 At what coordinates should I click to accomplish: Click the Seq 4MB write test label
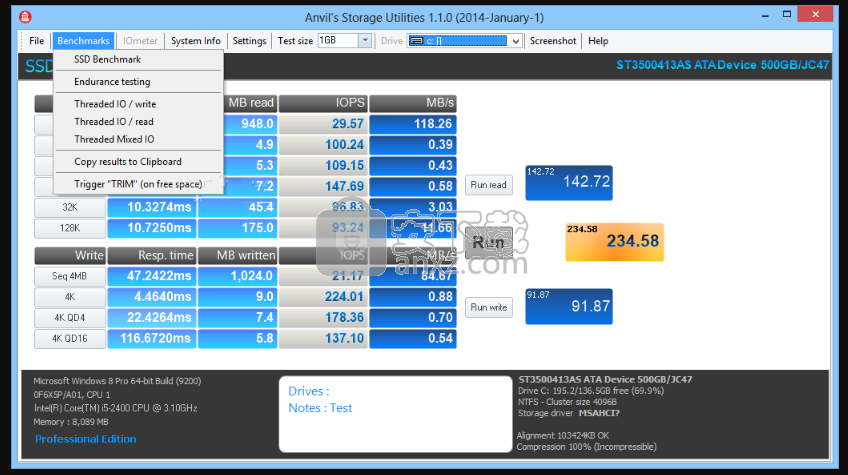pos(70,276)
